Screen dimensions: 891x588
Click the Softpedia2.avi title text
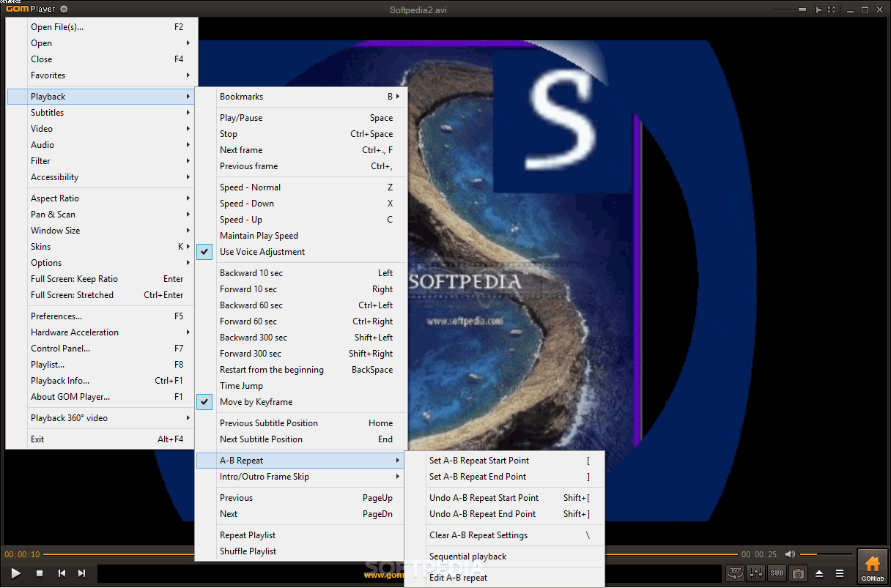pos(419,10)
